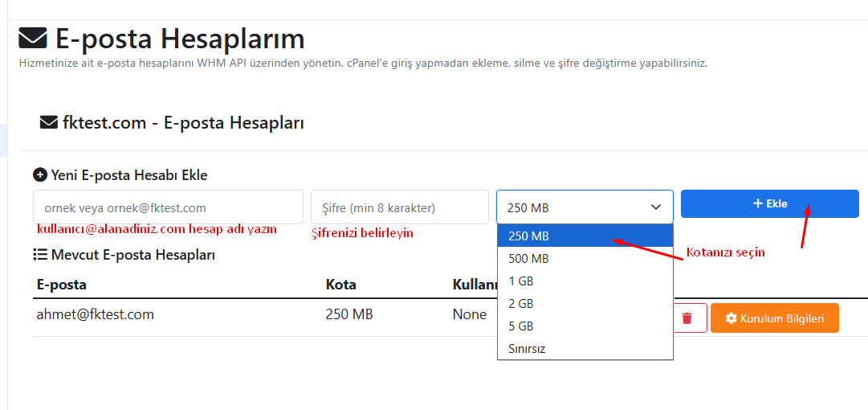Click the plus-circle icon beside Yeni E-posta Hesabı Ekle

tap(40, 174)
